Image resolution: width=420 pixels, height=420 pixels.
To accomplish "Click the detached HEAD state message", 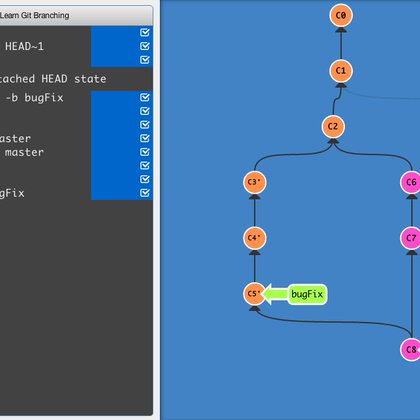I will click(x=53, y=79).
